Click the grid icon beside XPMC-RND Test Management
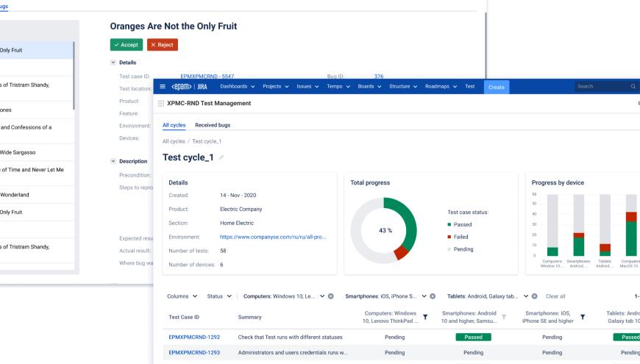Screen dimensions: 640x364 tap(161, 104)
